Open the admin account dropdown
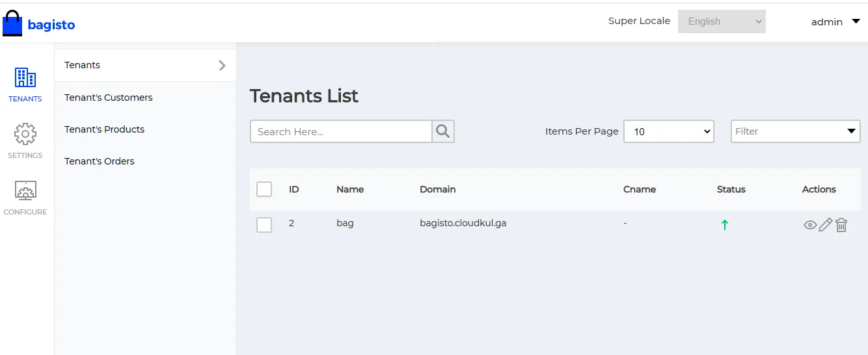 coord(835,22)
